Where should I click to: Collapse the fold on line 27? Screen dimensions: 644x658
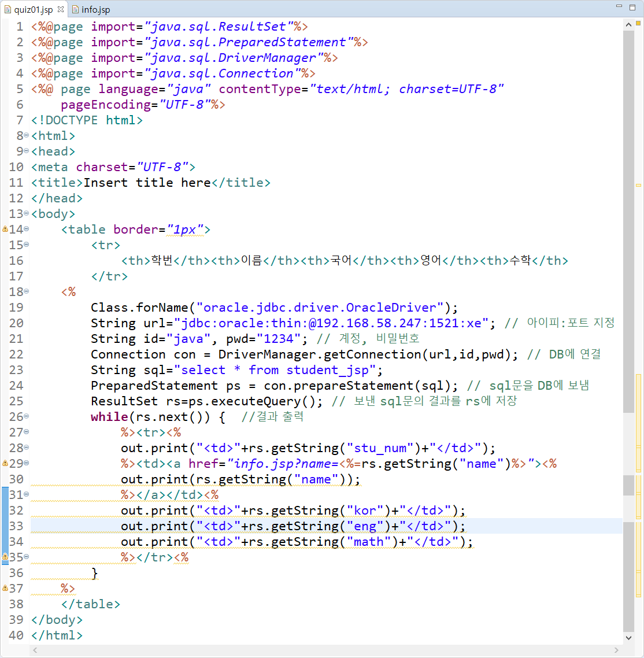click(x=27, y=432)
